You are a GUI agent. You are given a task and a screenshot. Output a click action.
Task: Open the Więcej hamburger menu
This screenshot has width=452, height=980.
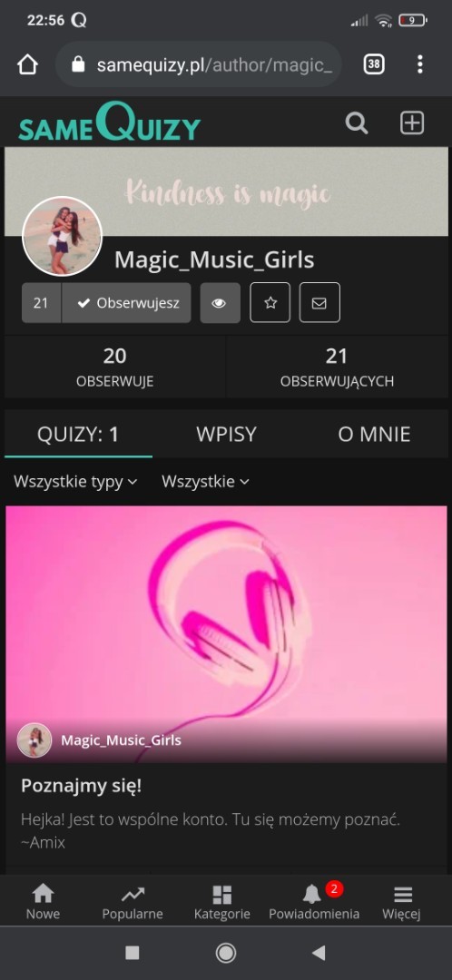click(x=403, y=902)
